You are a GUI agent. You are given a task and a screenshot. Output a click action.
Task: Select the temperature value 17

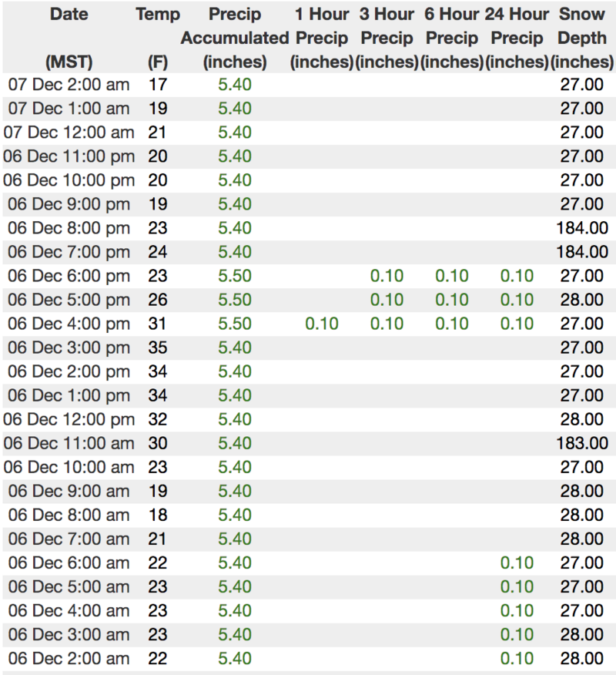[x=157, y=84]
